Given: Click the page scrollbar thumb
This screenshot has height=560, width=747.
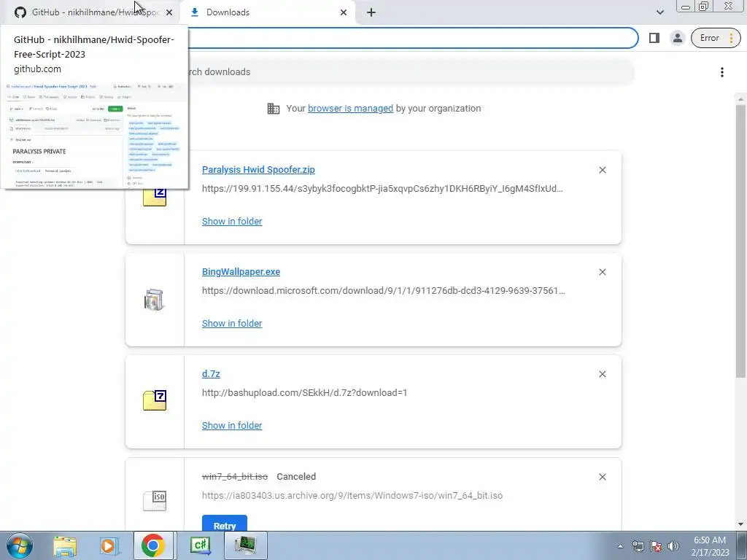Looking at the screenshot, I should pos(740,241).
